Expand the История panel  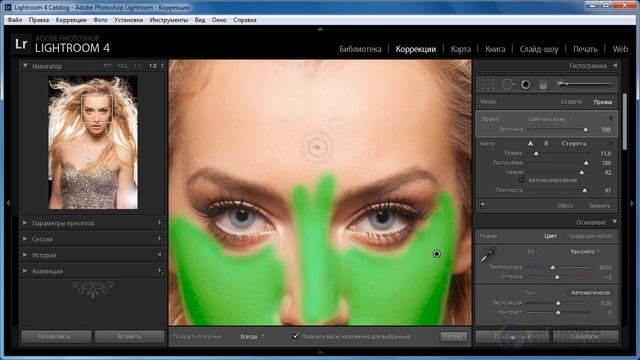click(25, 255)
